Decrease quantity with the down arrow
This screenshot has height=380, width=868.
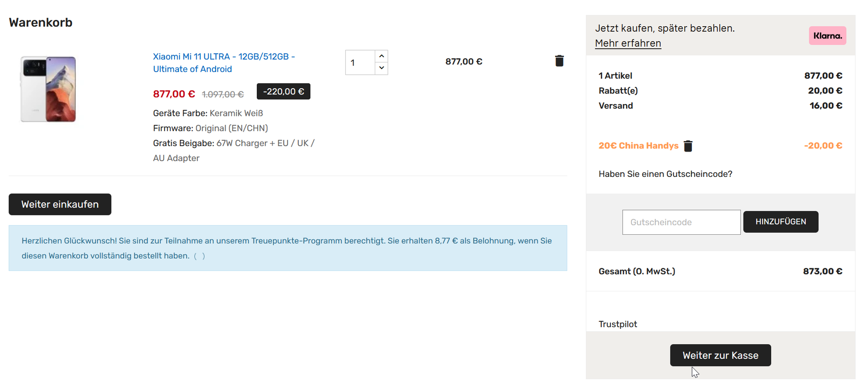(x=382, y=68)
